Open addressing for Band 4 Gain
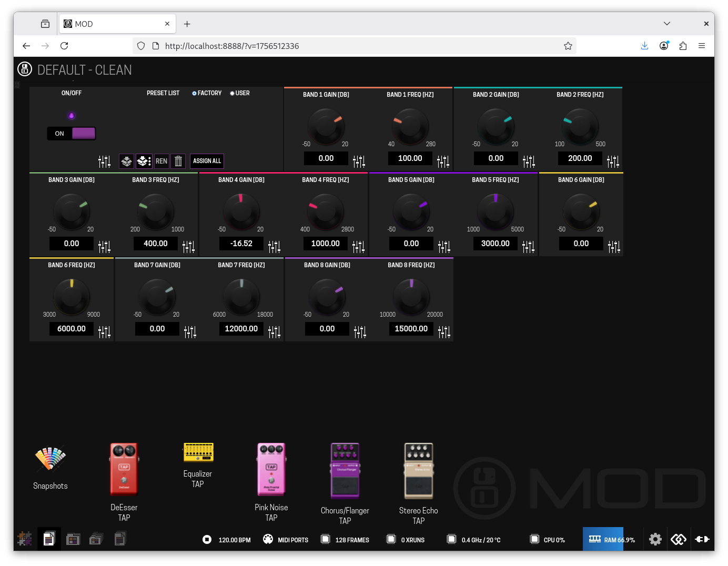Image resolution: width=728 pixels, height=566 pixels. coord(274,247)
